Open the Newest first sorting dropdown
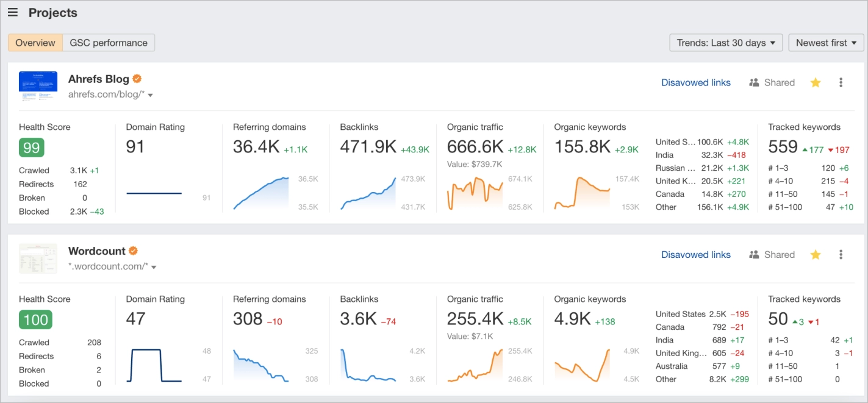The height and width of the screenshot is (403, 868). 825,43
